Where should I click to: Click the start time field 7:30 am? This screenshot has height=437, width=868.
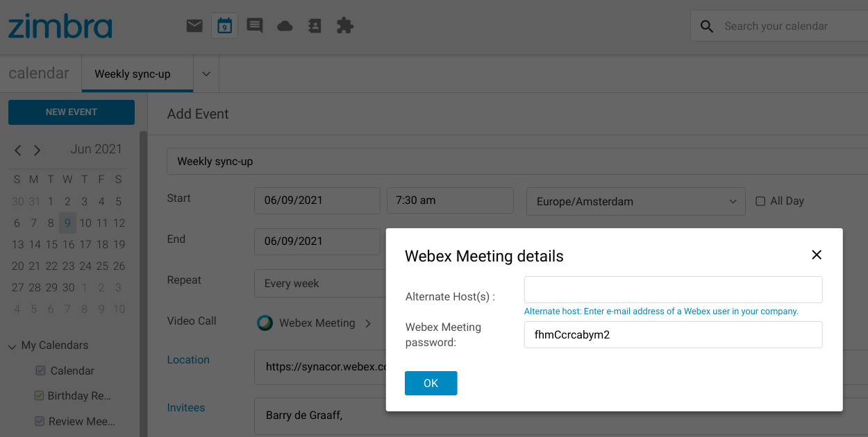point(450,200)
